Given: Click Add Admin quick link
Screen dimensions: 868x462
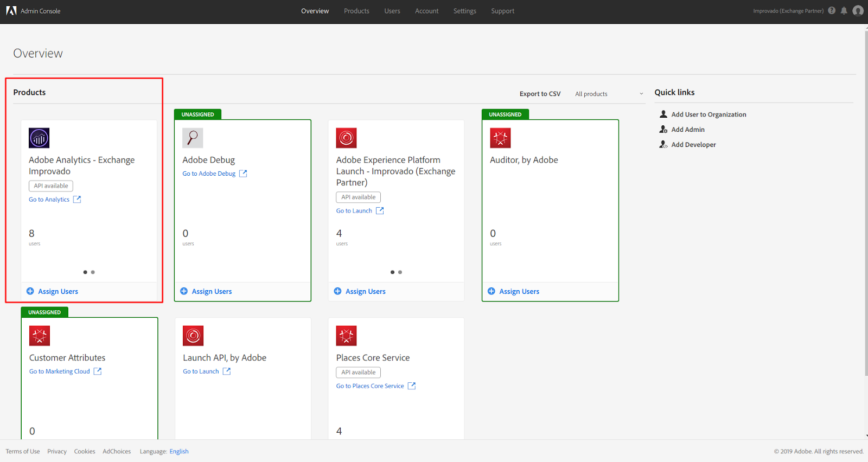Looking at the screenshot, I should coord(688,130).
